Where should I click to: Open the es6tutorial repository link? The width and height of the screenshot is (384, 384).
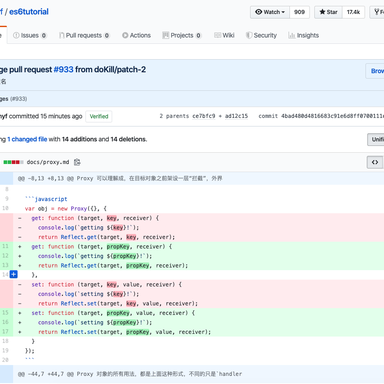click(x=29, y=12)
